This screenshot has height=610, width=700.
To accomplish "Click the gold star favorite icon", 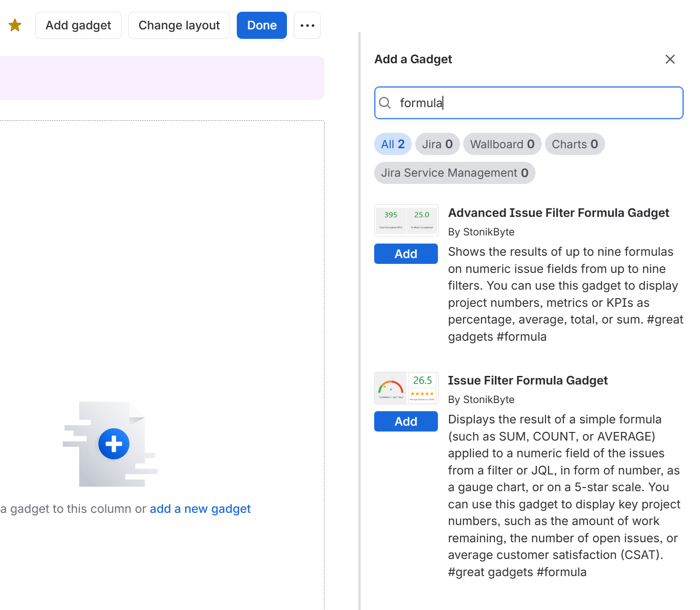I will [x=15, y=25].
